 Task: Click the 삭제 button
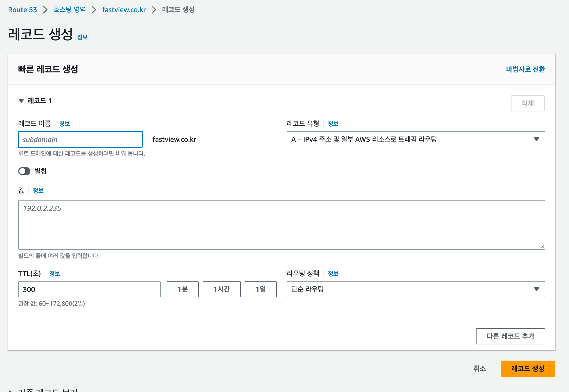pyautogui.click(x=527, y=103)
